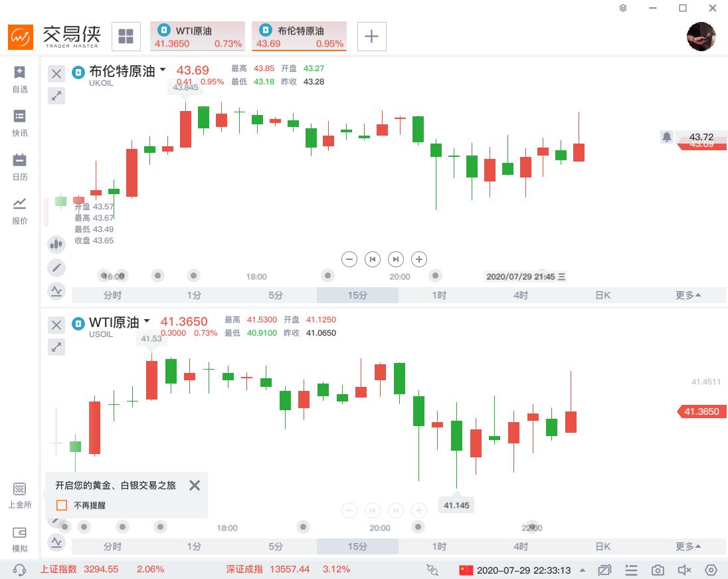Viewport: 728px width, 579px height.
Task: Open the 更多 timeframe menu on Brent chart
Action: [687, 295]
